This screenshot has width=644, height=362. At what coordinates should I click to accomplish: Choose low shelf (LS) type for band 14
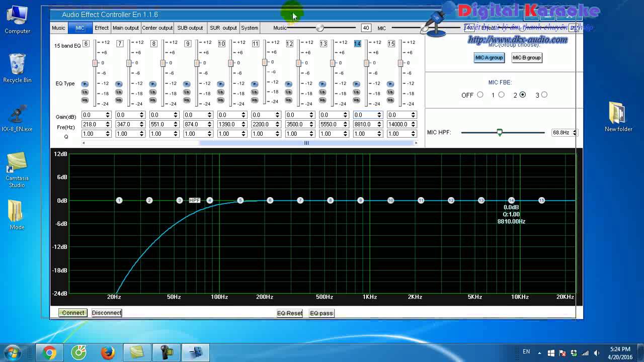(357, 92)
